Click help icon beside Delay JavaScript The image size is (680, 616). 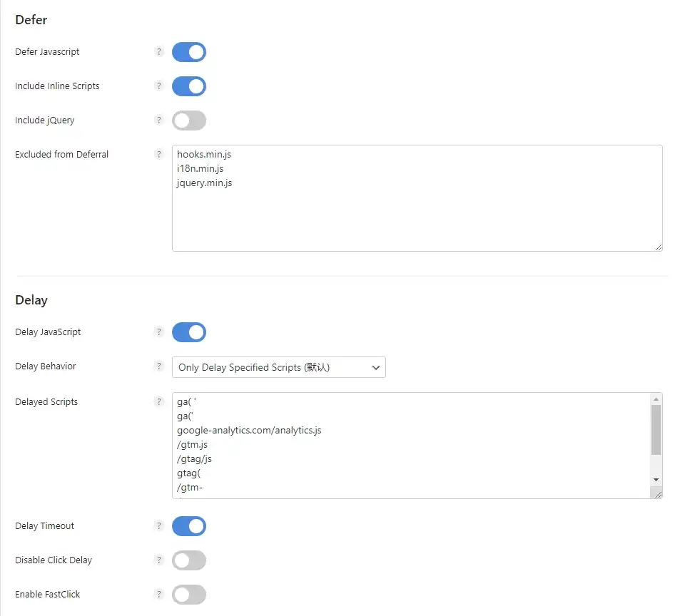(159, 332)
